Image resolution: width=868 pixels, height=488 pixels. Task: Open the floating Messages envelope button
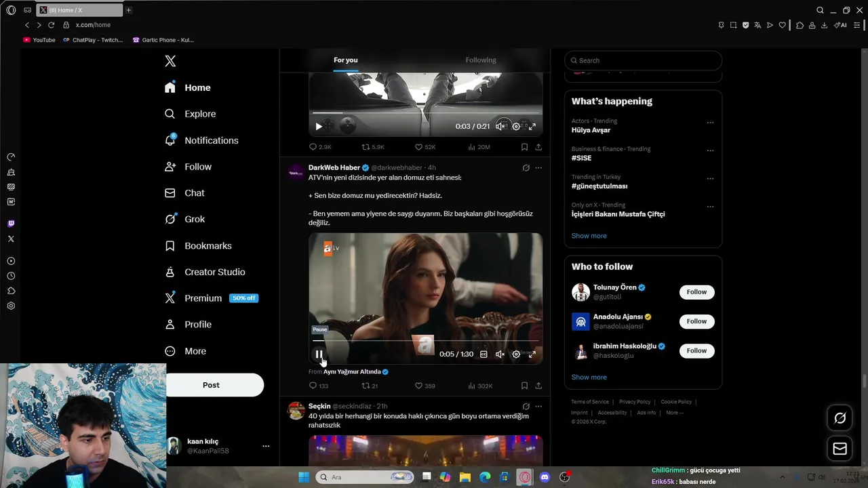pos(840,449)
